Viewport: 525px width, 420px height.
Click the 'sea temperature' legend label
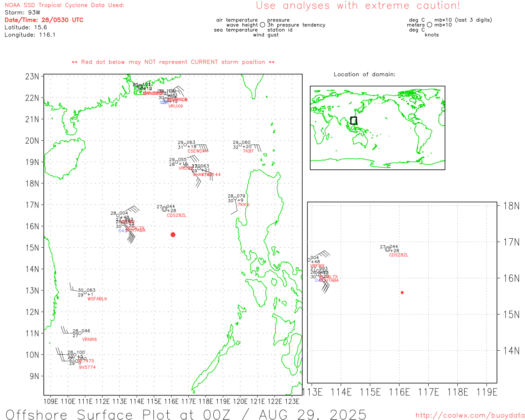click(236, 30)
